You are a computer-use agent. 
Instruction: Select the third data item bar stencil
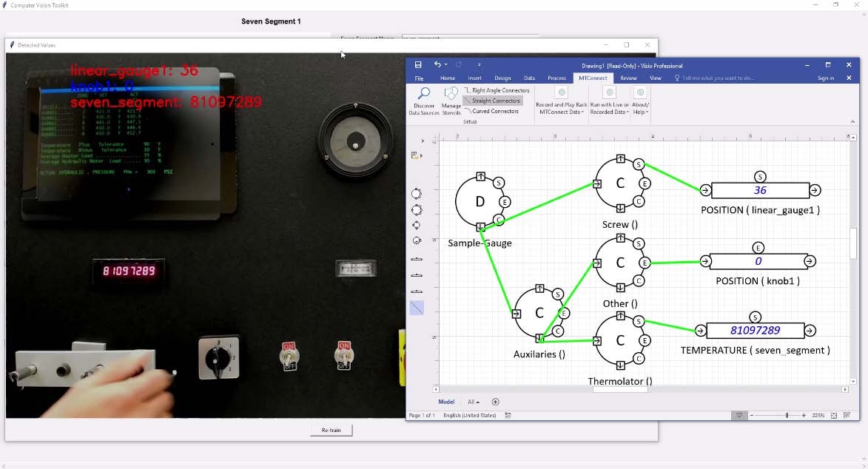[x=417, y=291]
